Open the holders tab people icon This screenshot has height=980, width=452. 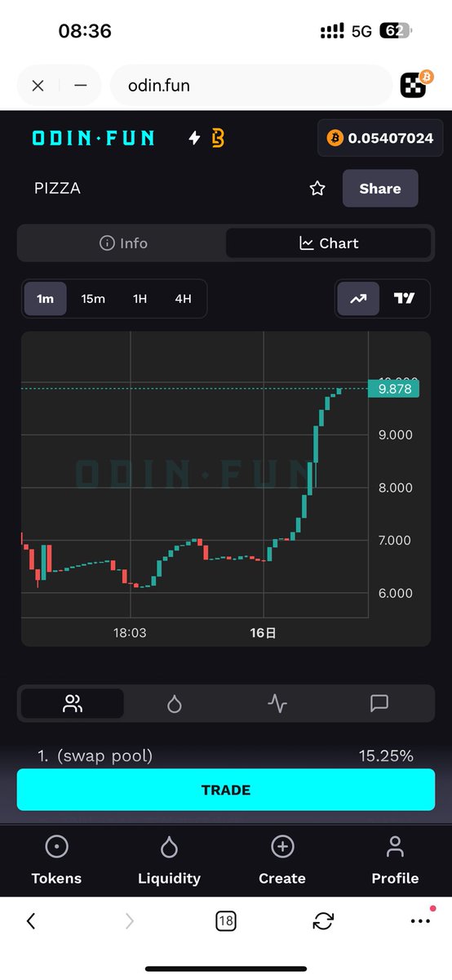(73, 703)
